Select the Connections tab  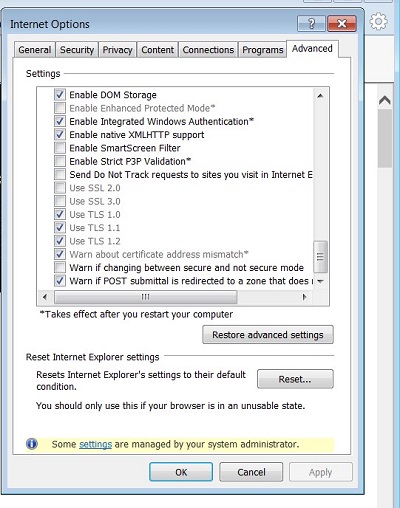tap(208, 50)
